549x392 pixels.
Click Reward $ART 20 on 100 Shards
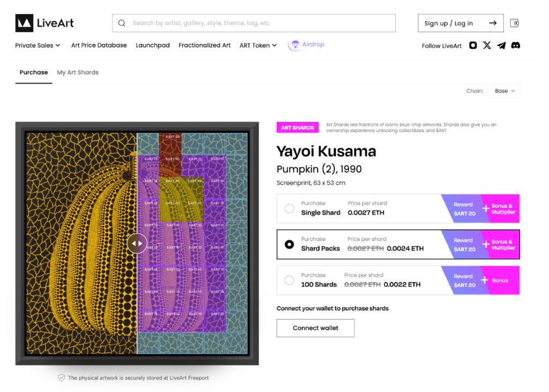coord(464,280)
